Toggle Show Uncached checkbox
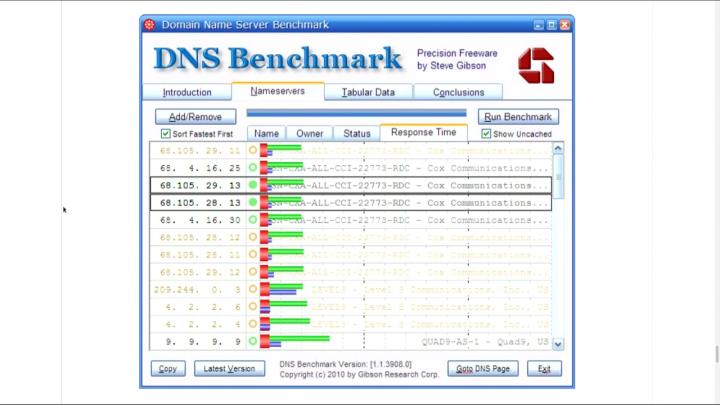The height and width of the screenshot is (405, 720). (486, 134)
